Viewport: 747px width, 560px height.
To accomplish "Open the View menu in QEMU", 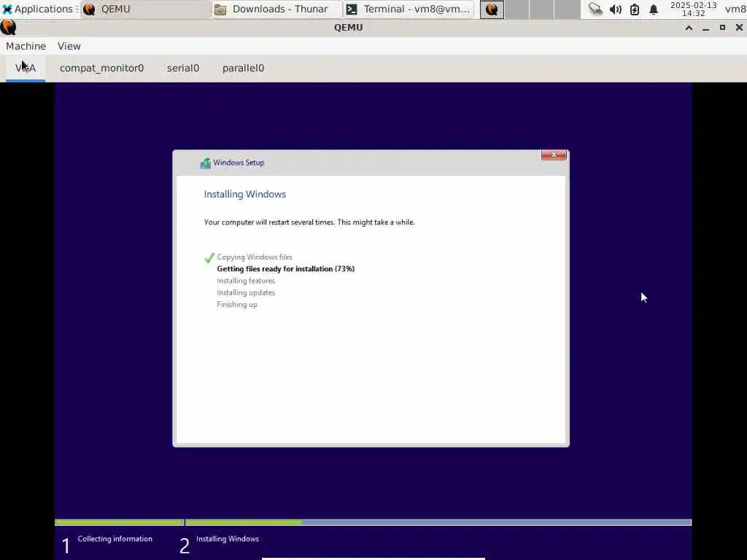I will pos(69,46).
